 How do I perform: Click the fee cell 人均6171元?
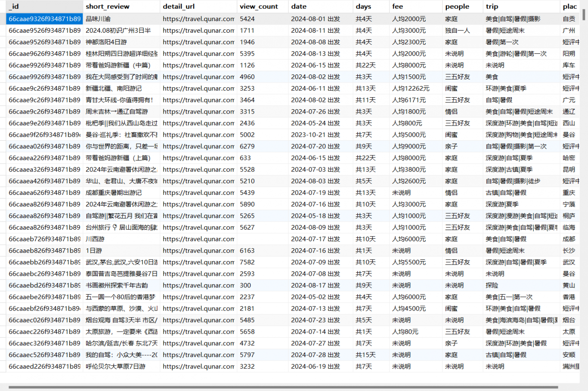point(416,100)
